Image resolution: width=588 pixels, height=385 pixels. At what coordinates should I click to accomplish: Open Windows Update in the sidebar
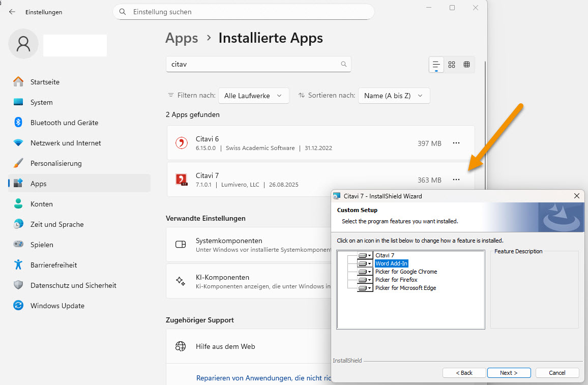pyautogui.click(x=57, y=306)
